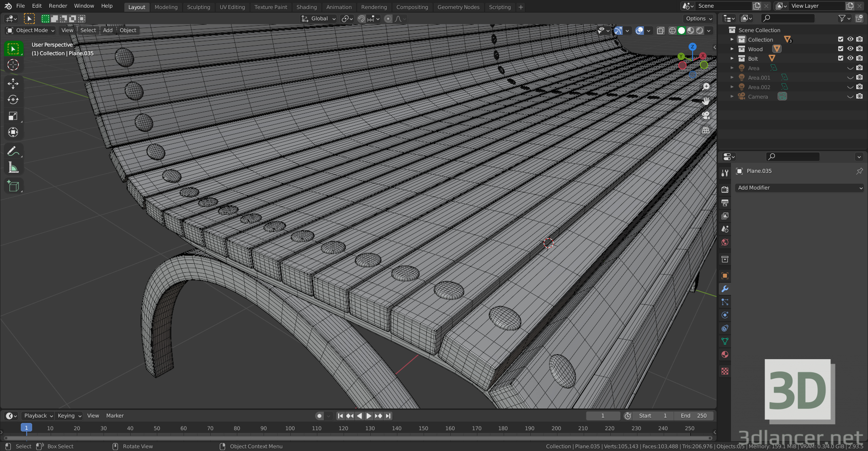Disable render visibility for Area.001

[x=859, y=77]
